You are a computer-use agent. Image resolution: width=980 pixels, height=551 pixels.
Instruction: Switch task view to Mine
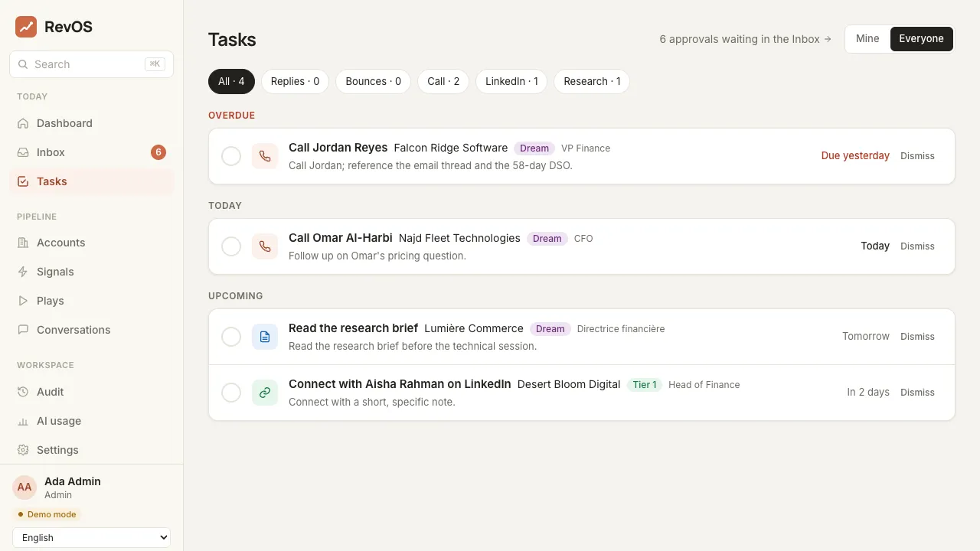(867, 39)
